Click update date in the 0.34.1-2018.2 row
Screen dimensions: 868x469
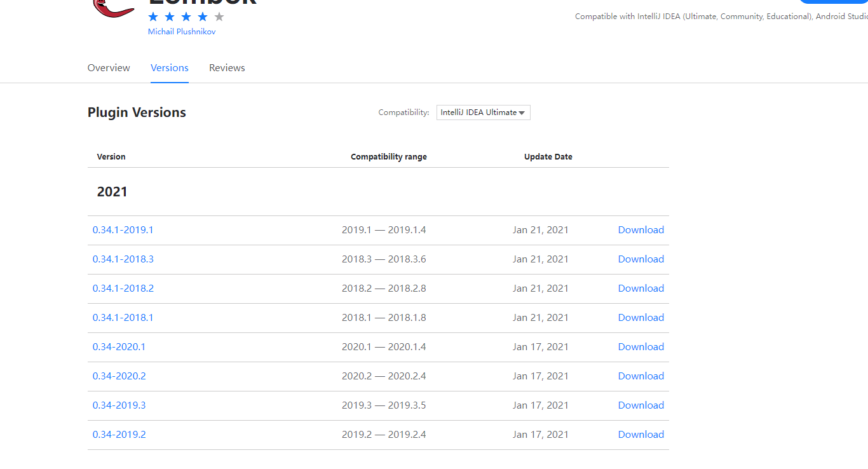pyautogui.click(x=541, y=289)
